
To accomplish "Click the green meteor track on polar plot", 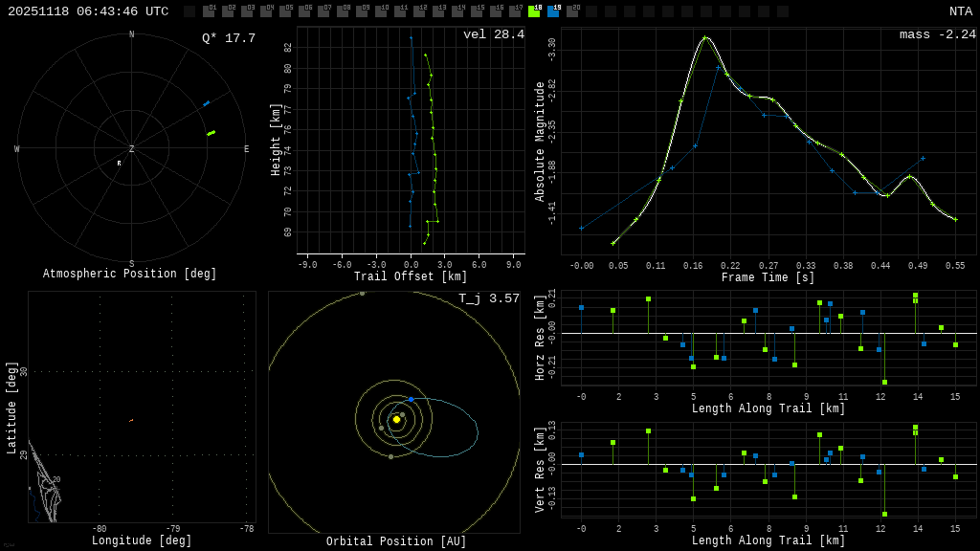I will (211, 133).
